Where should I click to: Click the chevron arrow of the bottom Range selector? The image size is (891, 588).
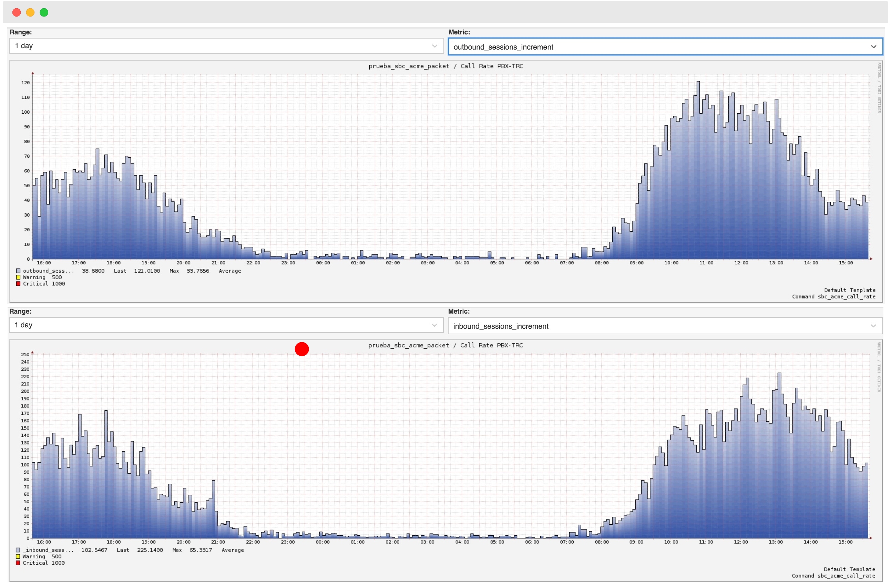[434, 325]
